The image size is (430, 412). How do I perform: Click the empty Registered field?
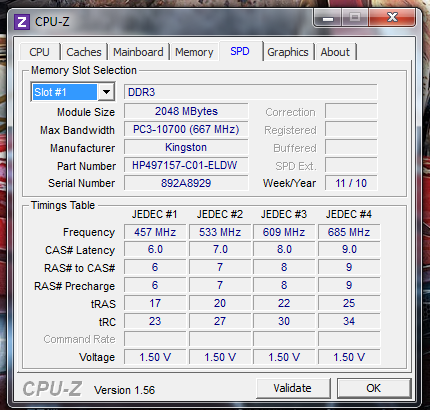point(351,129)
